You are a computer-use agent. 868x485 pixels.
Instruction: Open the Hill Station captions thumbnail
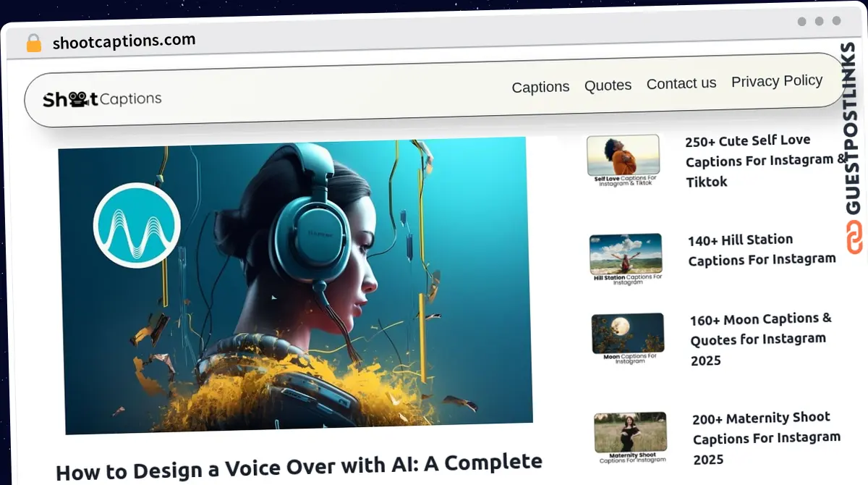626,259
